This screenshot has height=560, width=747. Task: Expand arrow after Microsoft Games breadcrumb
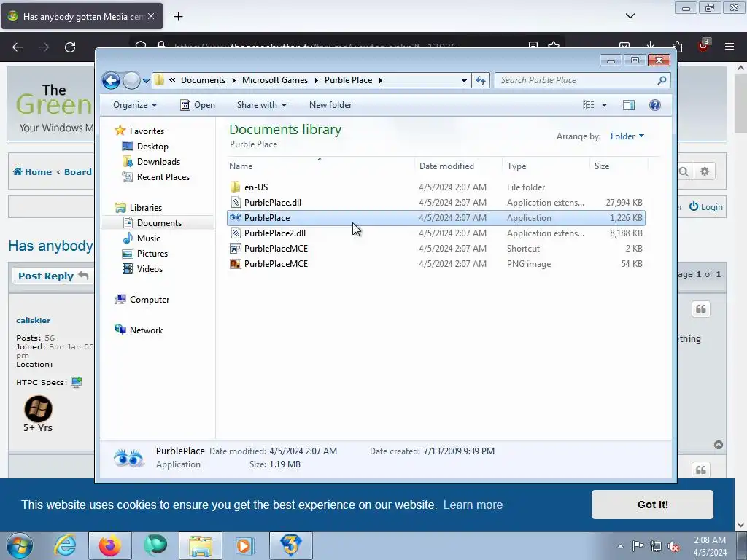tap(317, 80)
